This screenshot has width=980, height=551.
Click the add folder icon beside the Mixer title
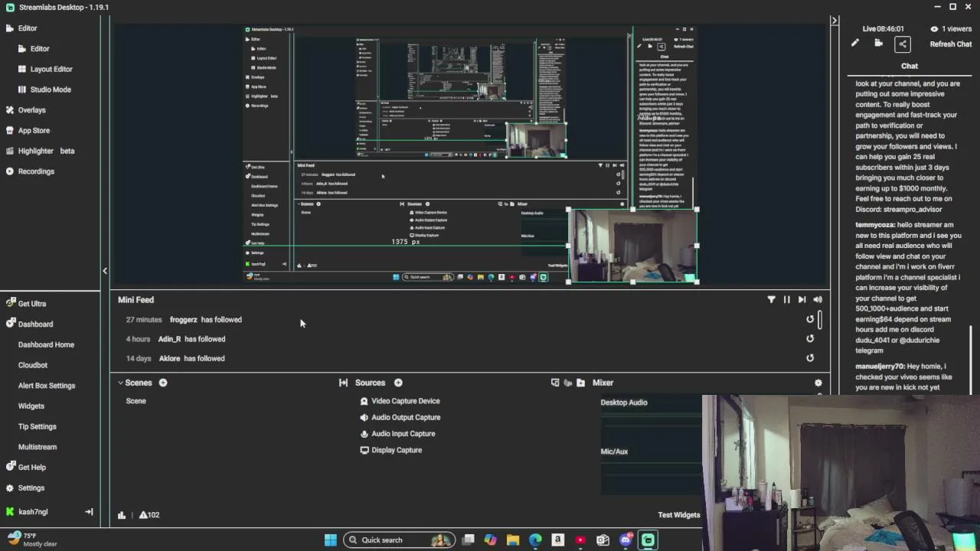(x=580, y=383)
